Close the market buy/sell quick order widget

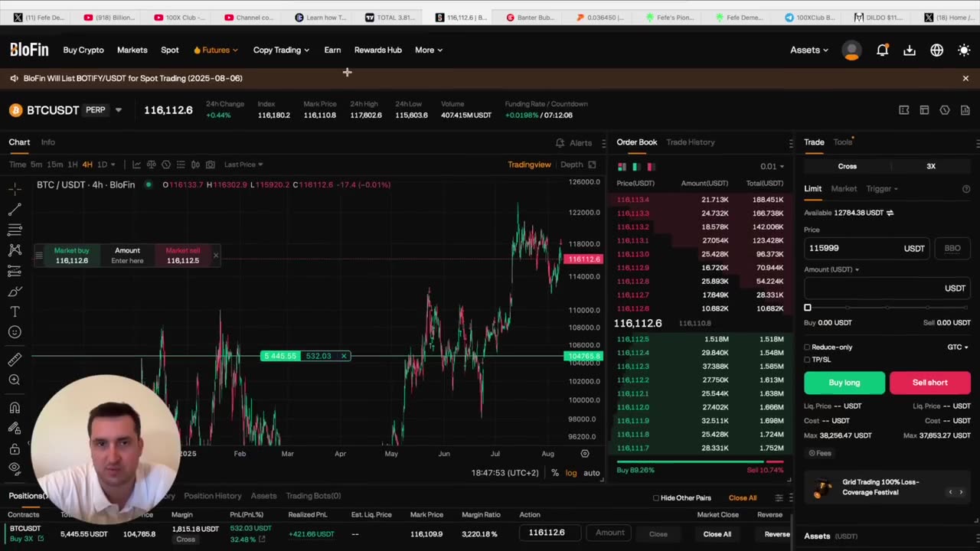click(215, 255)
